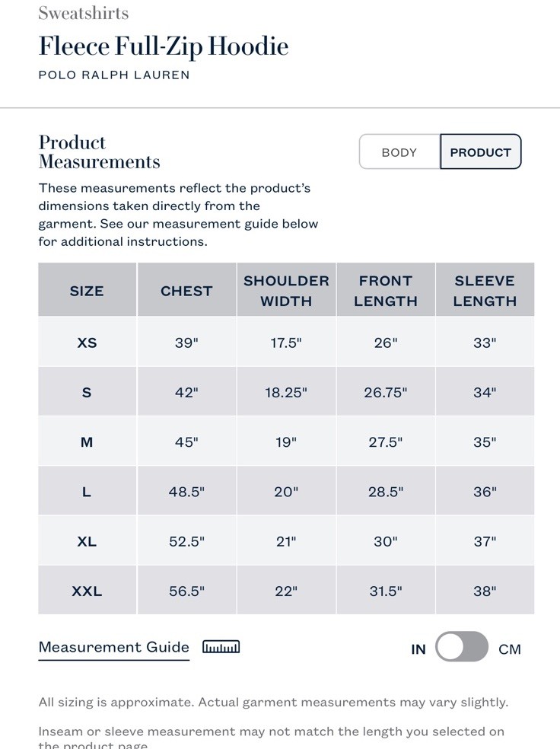Toggle the IN/CM unit switch
This screenshot has width=560, height=749.
(x=462, y=647)
